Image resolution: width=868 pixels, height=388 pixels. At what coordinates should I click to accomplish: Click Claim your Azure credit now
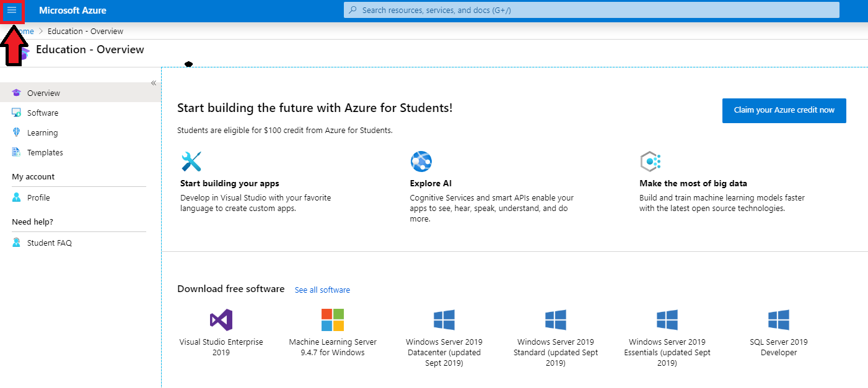point(784,110)
